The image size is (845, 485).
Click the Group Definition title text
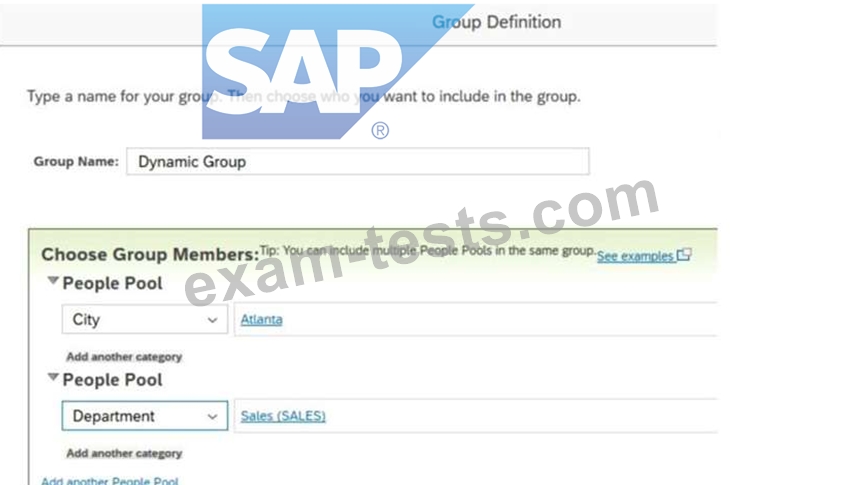pyautogui.click(x=496, y=22)
